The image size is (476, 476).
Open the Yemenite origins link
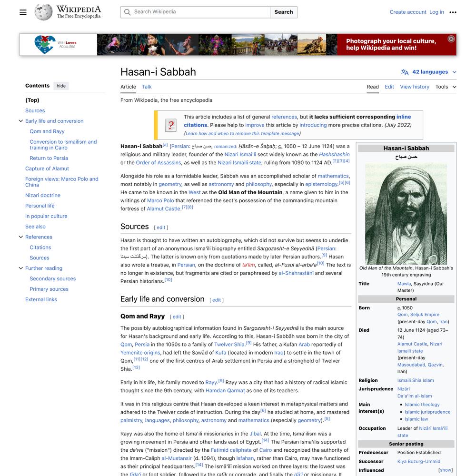(140, 353)
